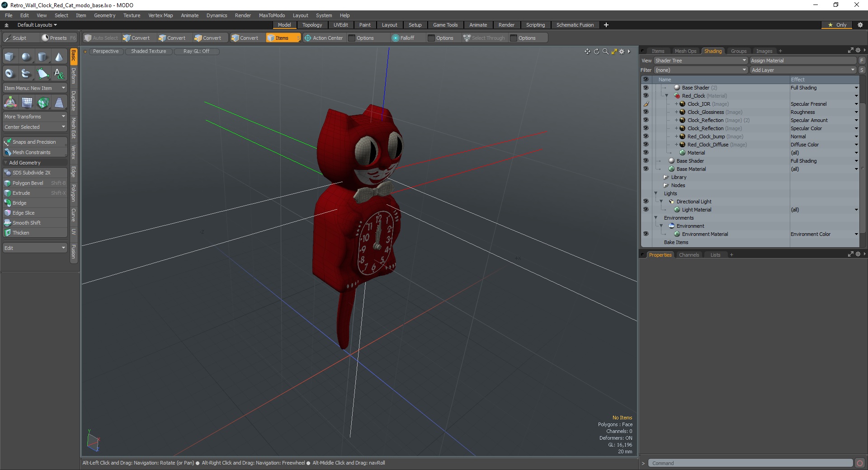Click the Extrude tool

tap(35, 193)
